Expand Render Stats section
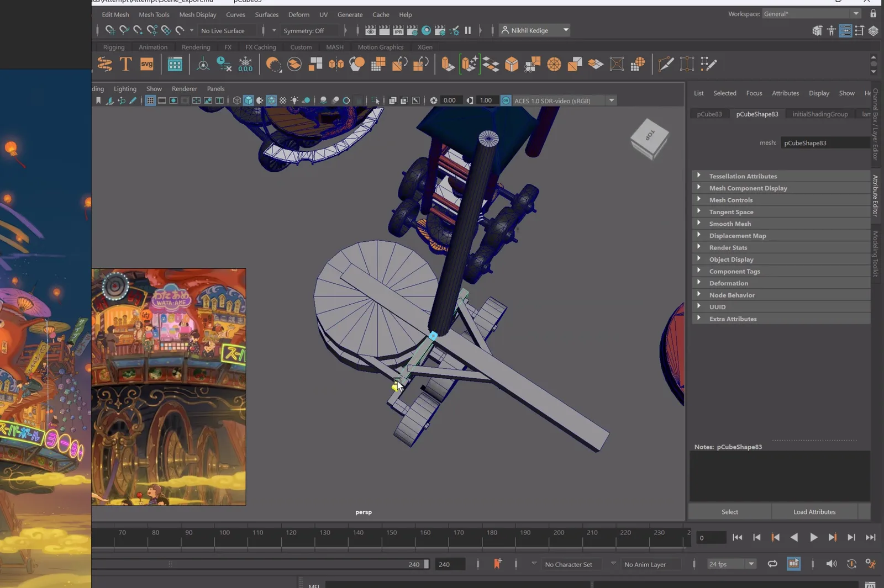 coord(781,247)
